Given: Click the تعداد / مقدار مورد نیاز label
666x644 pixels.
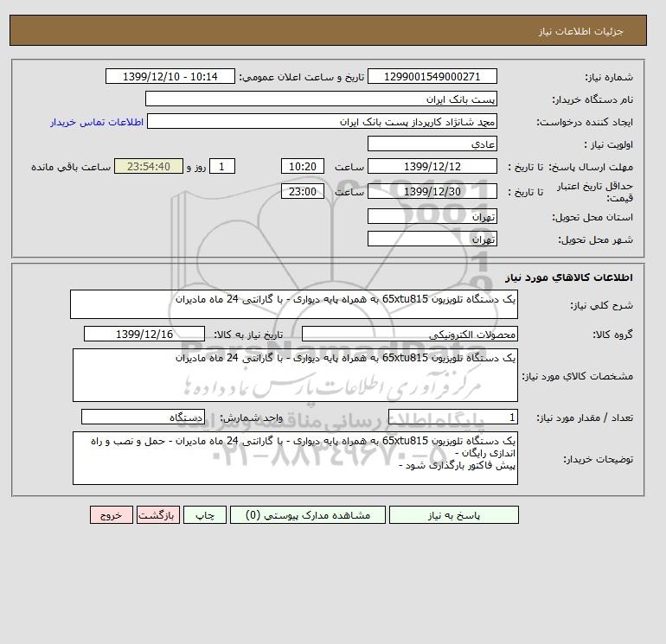Looking at the screenshot, I should [x=585, y=418].
